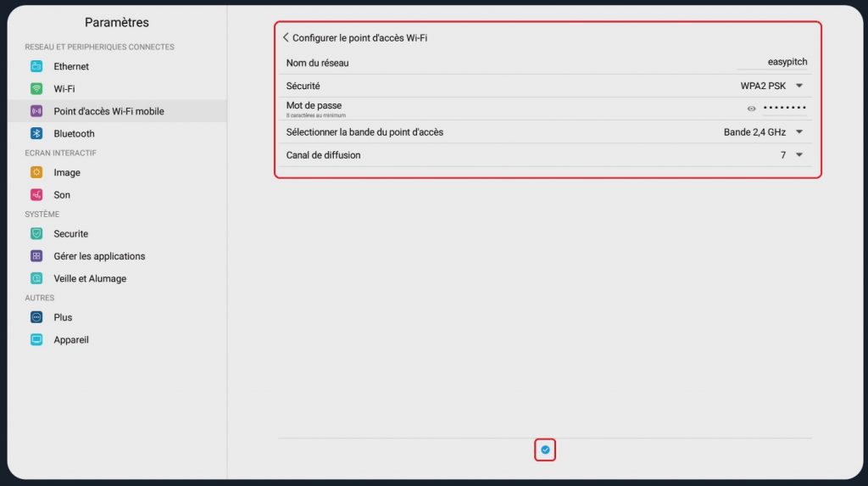Click the Plus more-options icon

[x=36, y=317]
